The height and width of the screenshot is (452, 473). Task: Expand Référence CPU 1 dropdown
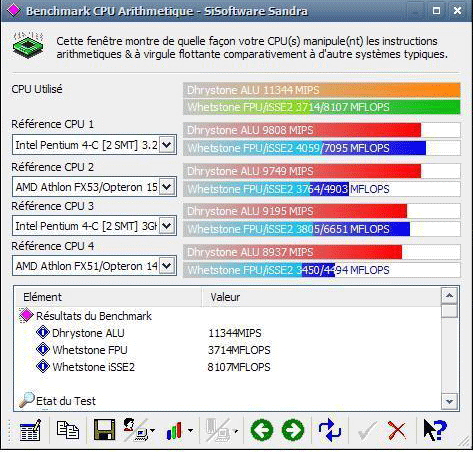coord(166,145)
